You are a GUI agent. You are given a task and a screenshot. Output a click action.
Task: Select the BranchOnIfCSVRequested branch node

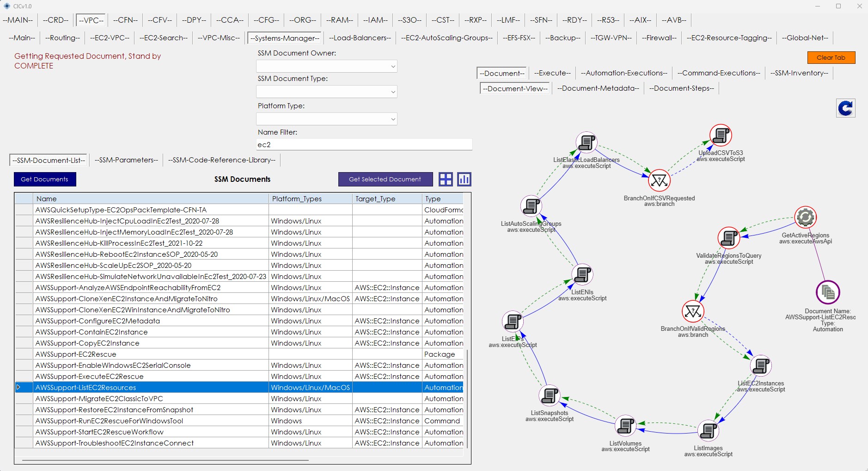pyautogui.click(x=659, y=180)
